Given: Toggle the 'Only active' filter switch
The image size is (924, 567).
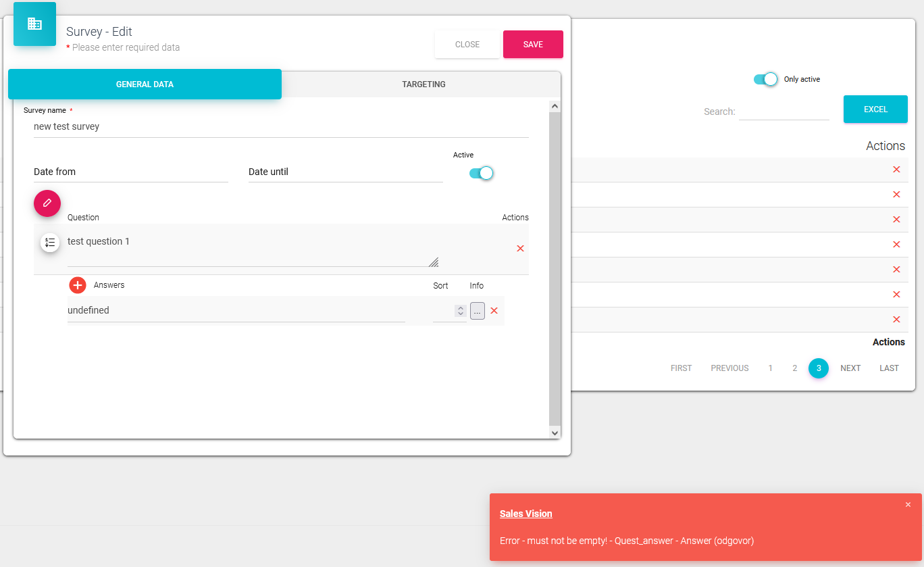Looking at the screenshot, I should (x=766, y=80).
